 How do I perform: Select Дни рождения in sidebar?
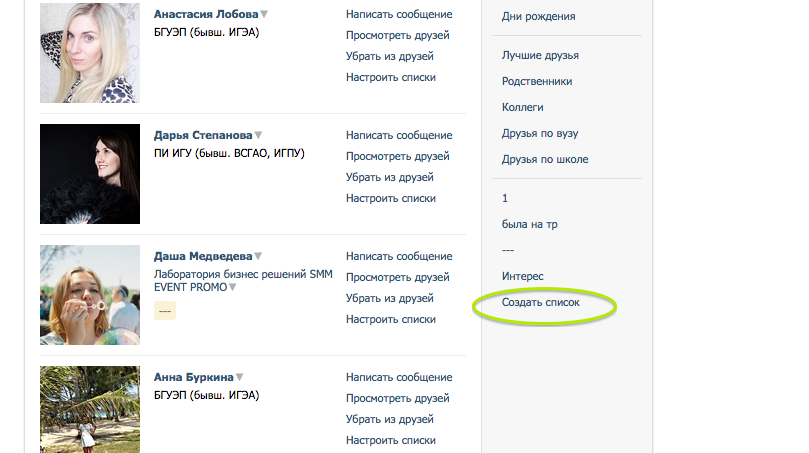pos(539,17)
